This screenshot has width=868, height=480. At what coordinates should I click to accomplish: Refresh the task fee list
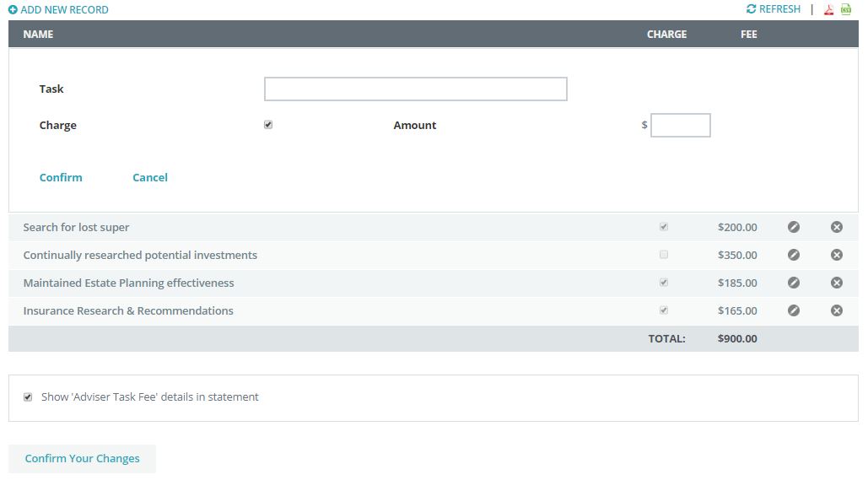[x=774, y=9]
